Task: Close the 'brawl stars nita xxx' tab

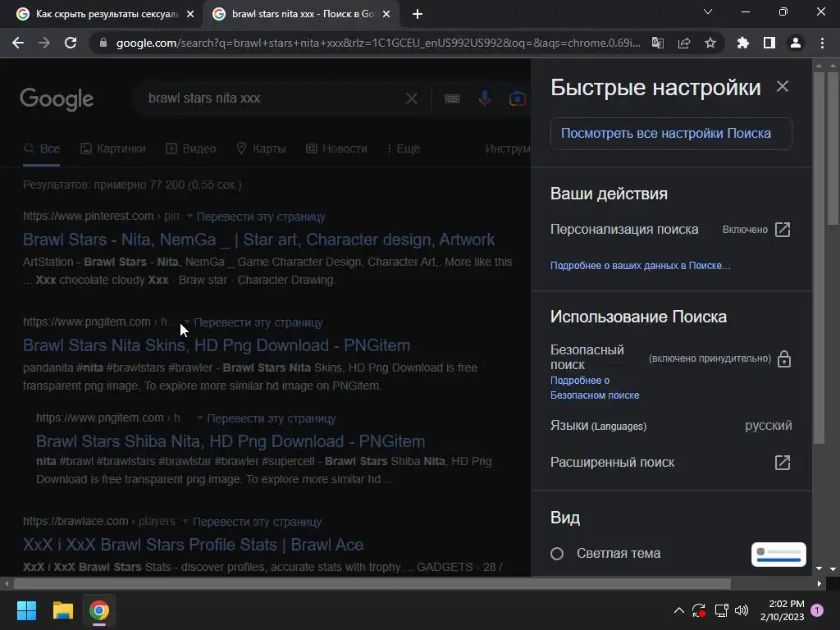Action: (x=386, y=14)
